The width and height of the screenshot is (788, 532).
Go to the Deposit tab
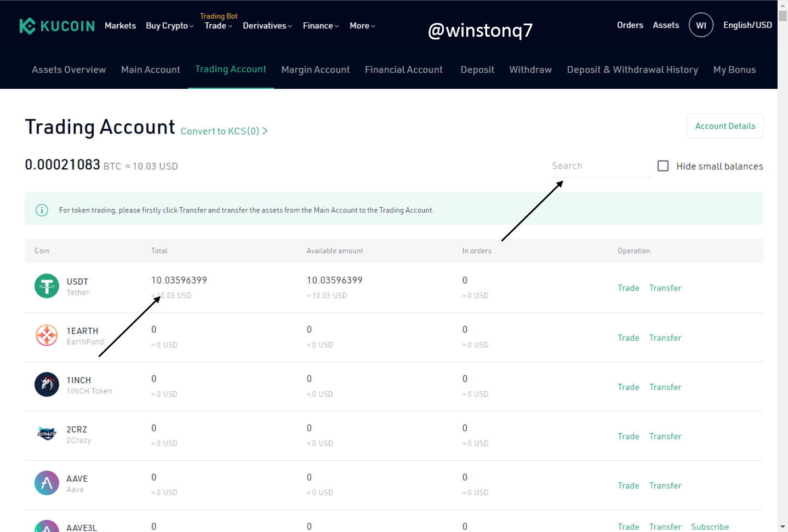pos(477,70)
